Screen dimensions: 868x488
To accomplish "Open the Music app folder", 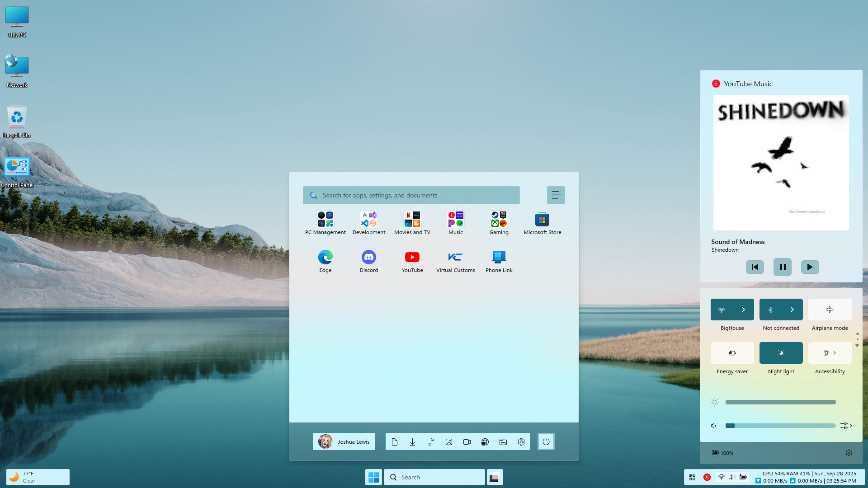I will 455,223.
